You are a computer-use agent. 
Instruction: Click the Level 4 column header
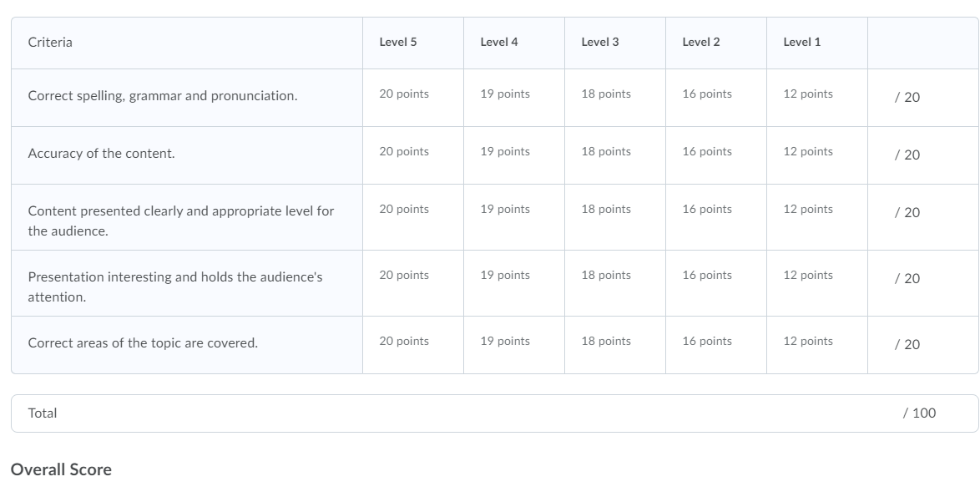pyautogui.click(x=498, y=42)
